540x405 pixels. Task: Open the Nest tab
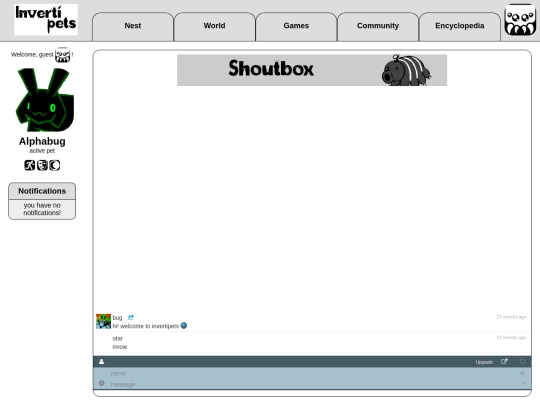[x=133, y=27]
